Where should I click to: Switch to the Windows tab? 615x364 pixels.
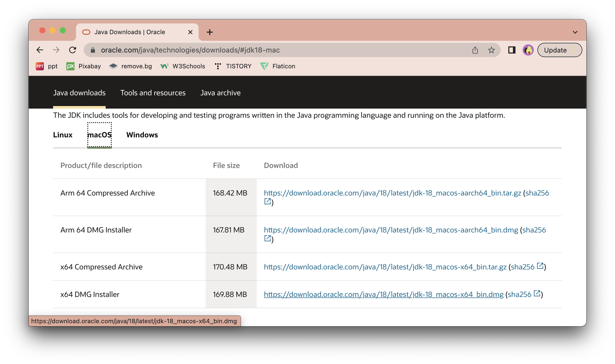pos(142,135)
